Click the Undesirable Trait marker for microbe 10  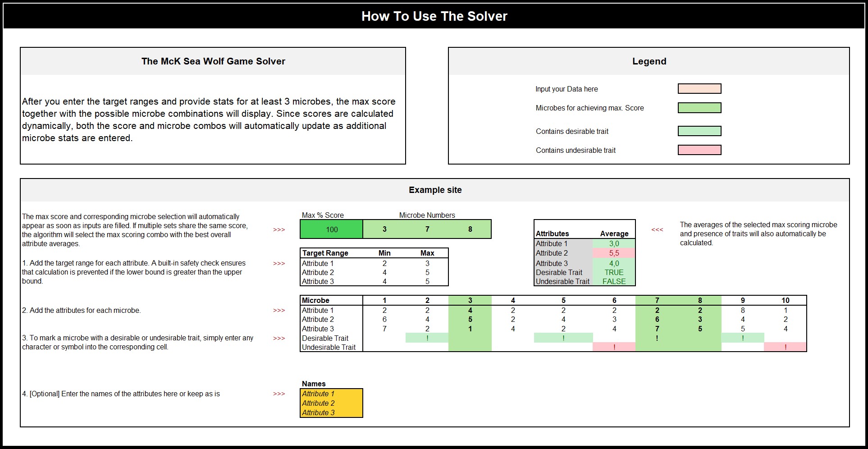786,347
